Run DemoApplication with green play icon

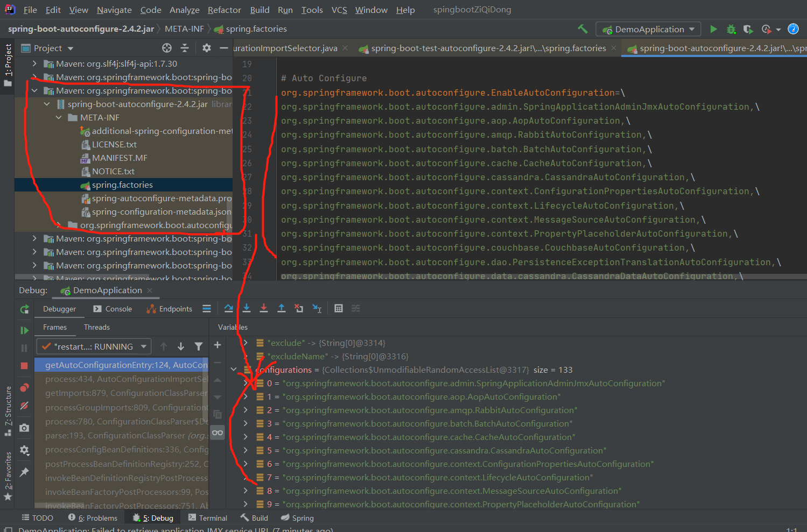[713, 29]
